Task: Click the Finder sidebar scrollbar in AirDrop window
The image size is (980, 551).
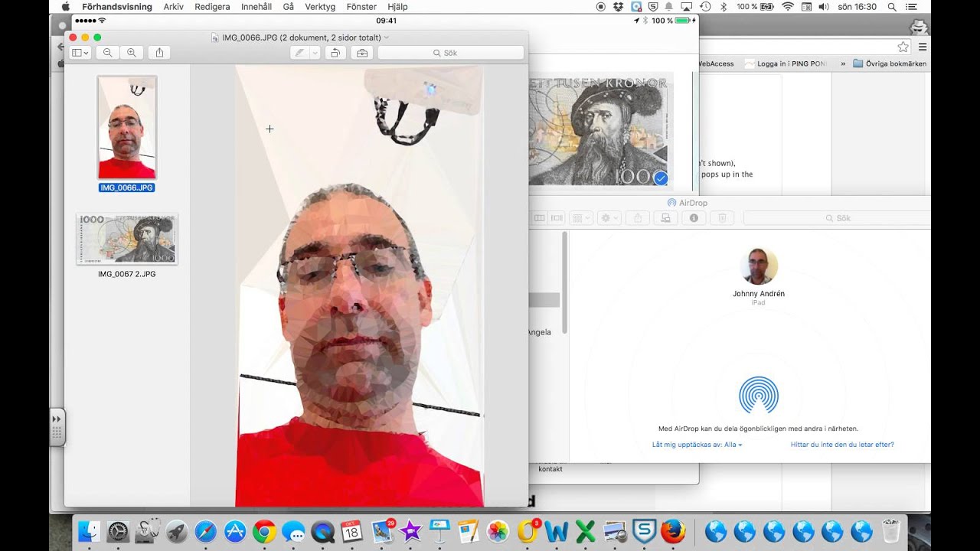Action: tap(565, 282)
